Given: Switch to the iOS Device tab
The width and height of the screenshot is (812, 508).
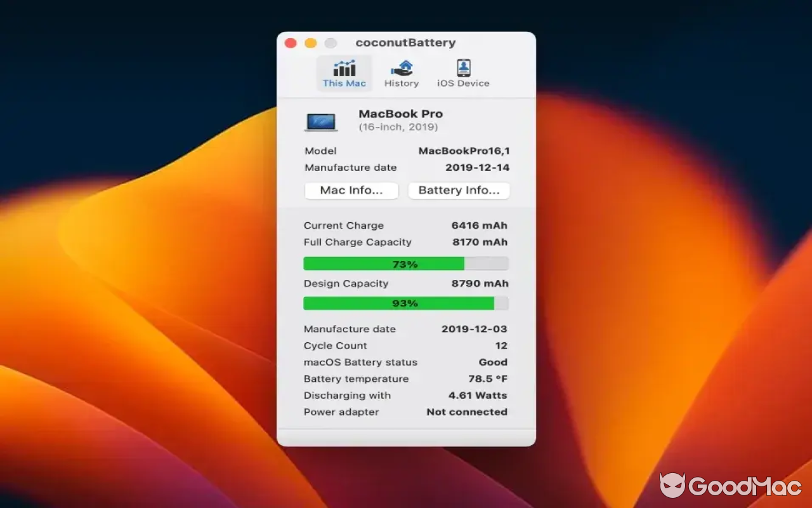Looking at the screenshot, I should [462, 73].
